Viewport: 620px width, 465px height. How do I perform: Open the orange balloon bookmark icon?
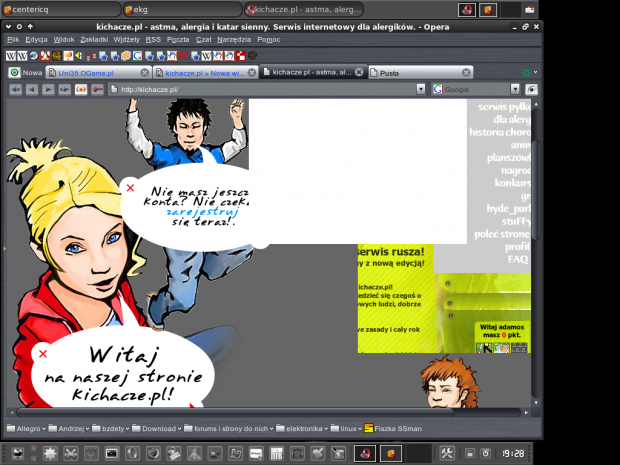click(x=68, y=56)
